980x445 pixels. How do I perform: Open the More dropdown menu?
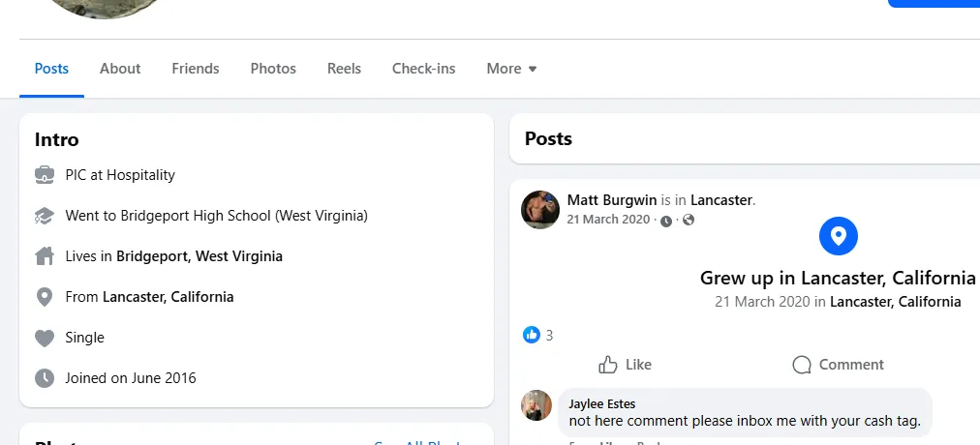[511, 69]
